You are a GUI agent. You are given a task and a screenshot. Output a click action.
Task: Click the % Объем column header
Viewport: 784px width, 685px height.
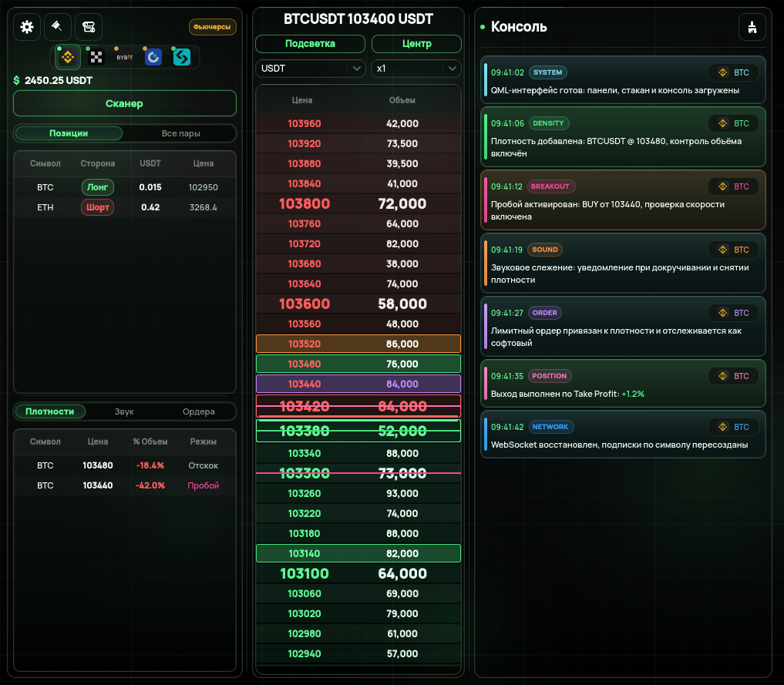click(150, 442)
